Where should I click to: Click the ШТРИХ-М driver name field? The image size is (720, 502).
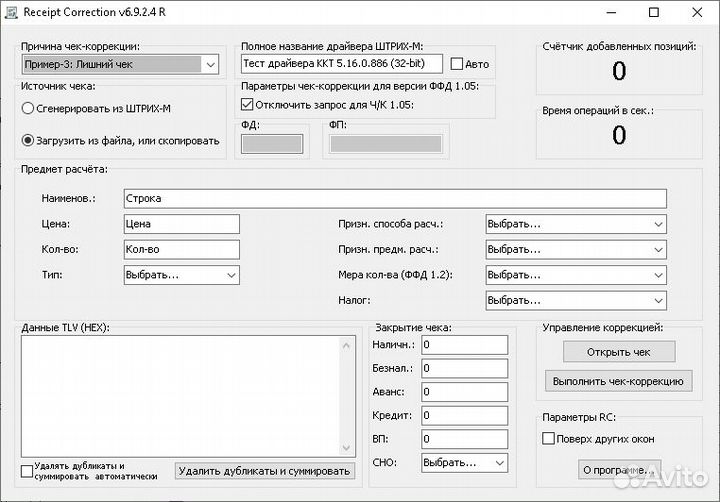(x=342, y=63)
